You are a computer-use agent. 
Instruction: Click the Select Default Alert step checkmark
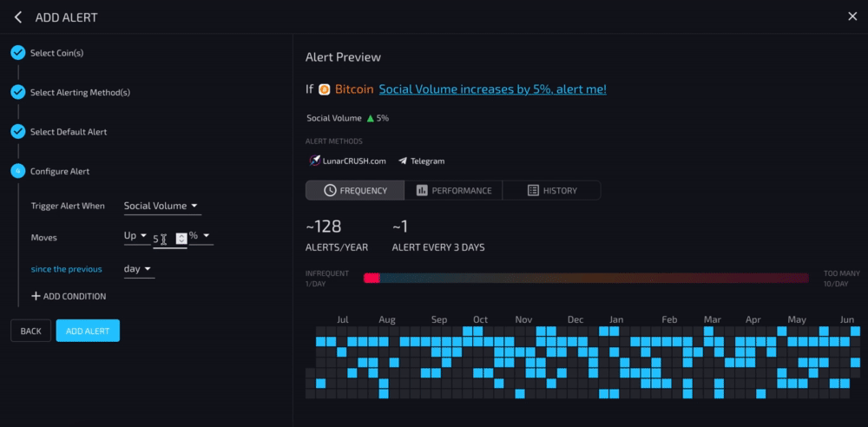[x=18, y=132]
